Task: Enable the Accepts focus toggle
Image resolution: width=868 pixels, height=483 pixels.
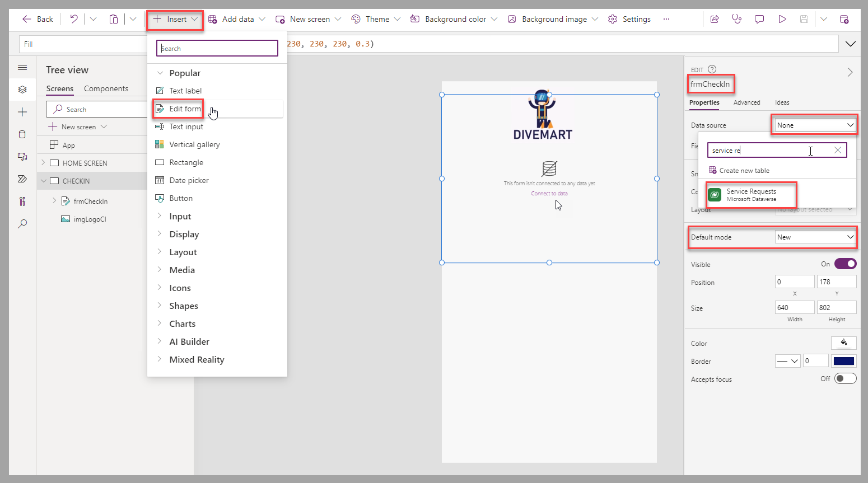Action: click(x=845, y=379)
